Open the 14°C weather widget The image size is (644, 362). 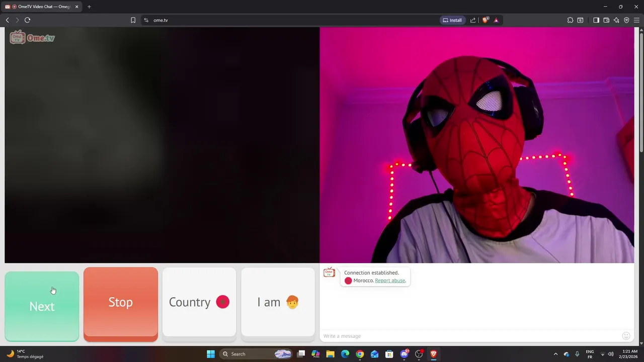click(x=25, y=354)
